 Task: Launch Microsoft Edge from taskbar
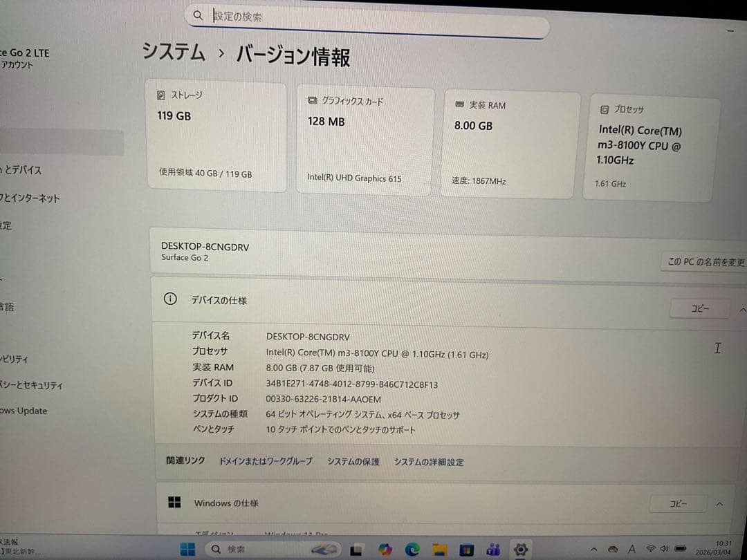(x=412, y=550)
